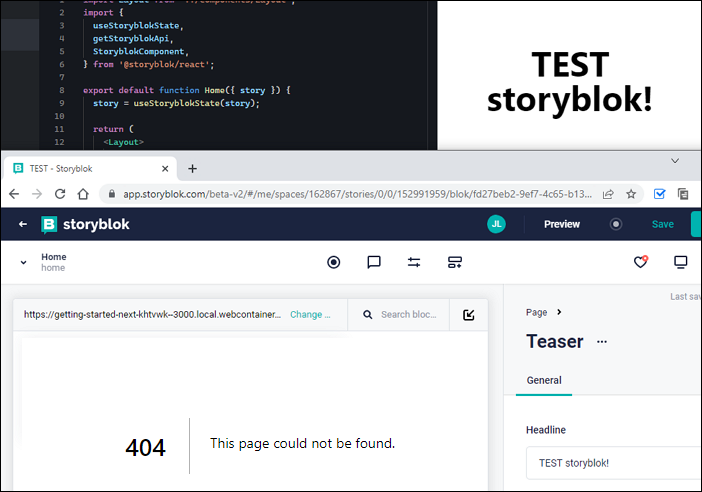Reload the browser page

pos(60,194)
